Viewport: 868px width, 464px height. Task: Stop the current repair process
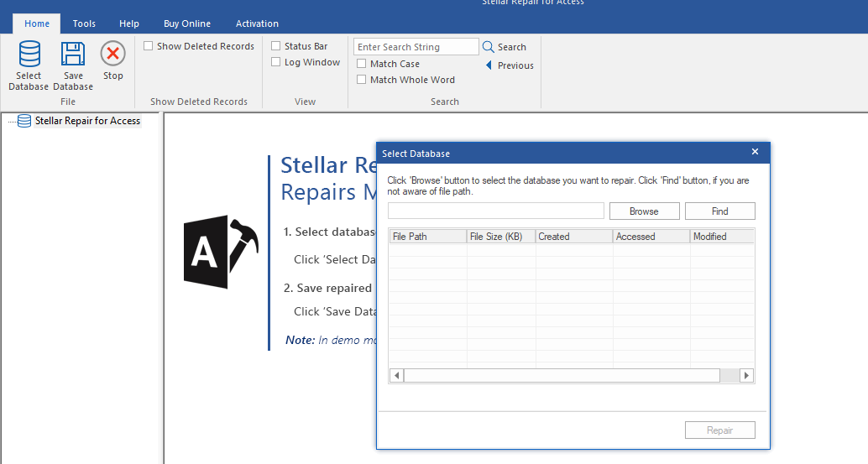(113, 61)
